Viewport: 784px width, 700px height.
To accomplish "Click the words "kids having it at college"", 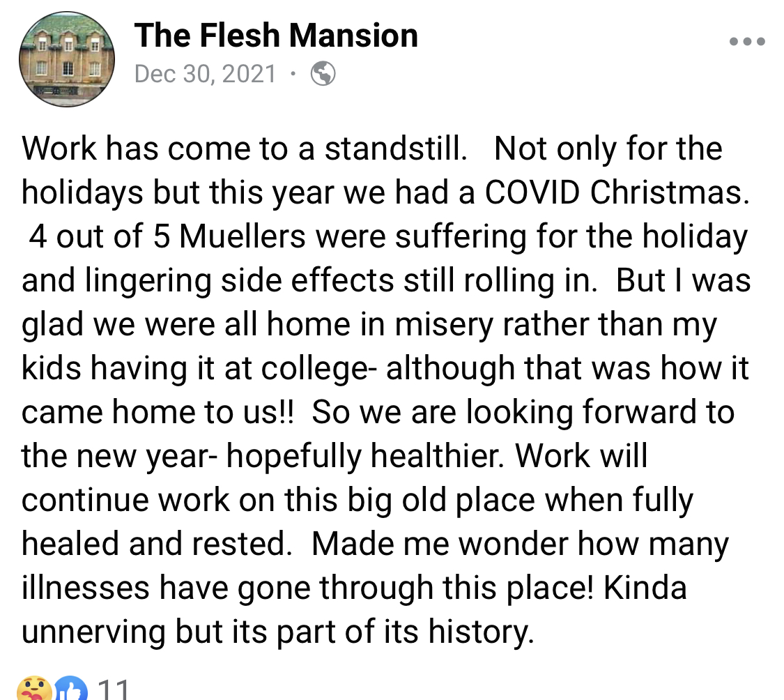I will (199, 368).
